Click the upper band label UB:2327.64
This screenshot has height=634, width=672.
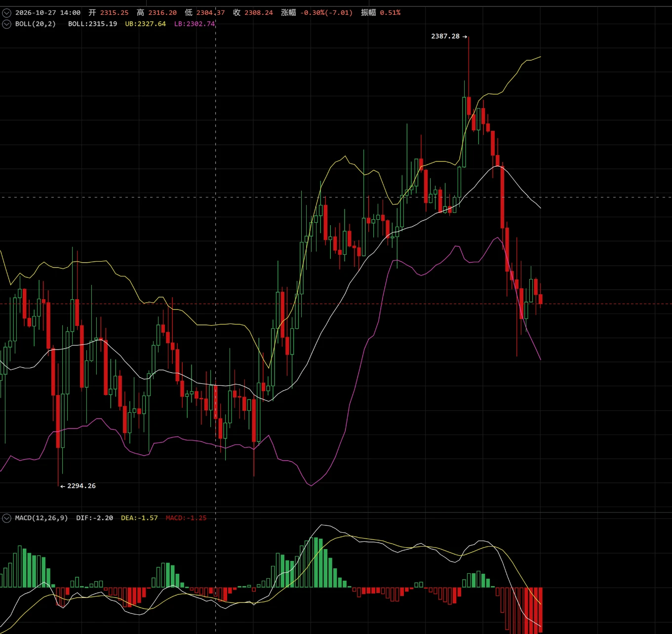coord(145,24)
